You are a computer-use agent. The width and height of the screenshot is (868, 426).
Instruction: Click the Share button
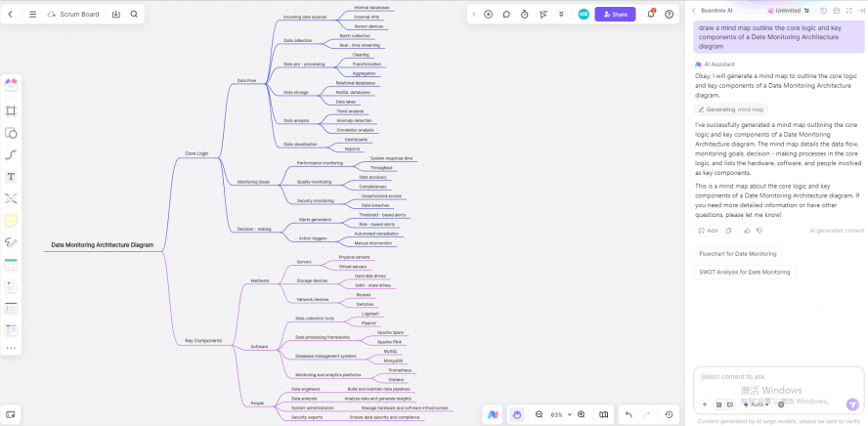[x=614, y=15]
